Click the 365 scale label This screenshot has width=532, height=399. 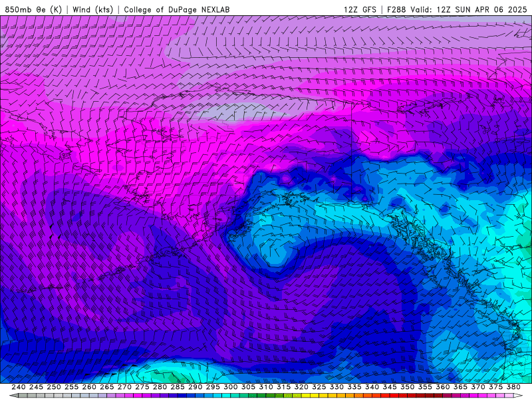tap(460, 387)
